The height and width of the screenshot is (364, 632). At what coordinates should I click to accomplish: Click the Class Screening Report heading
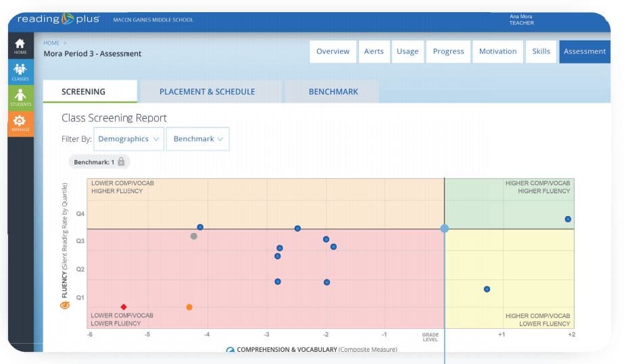(x=114, y=118)
